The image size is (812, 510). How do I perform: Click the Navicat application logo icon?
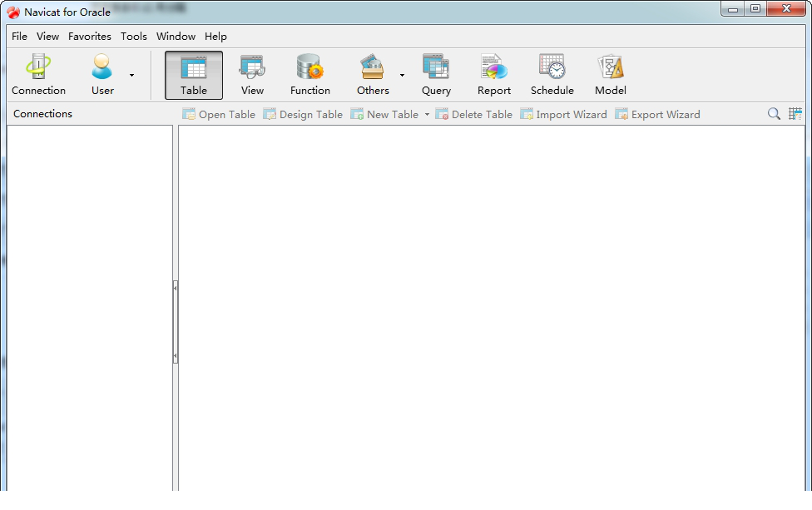pyautogui.click(x=13, y=12)
